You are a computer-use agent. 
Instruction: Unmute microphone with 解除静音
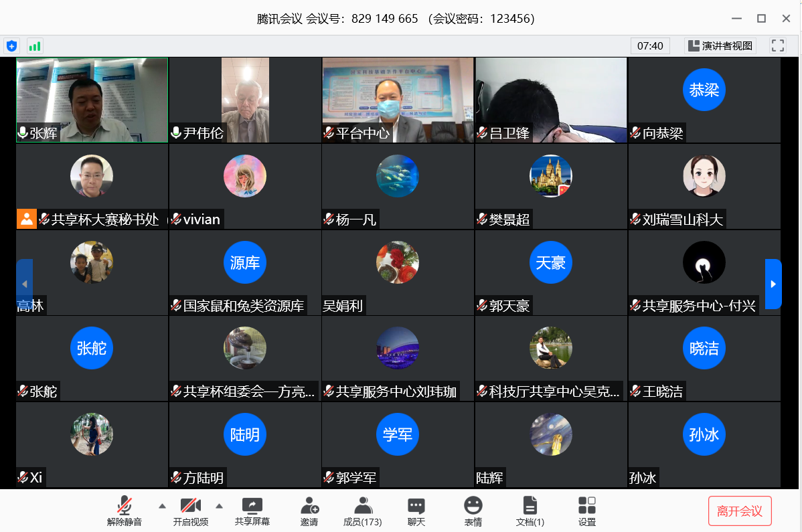125,511
